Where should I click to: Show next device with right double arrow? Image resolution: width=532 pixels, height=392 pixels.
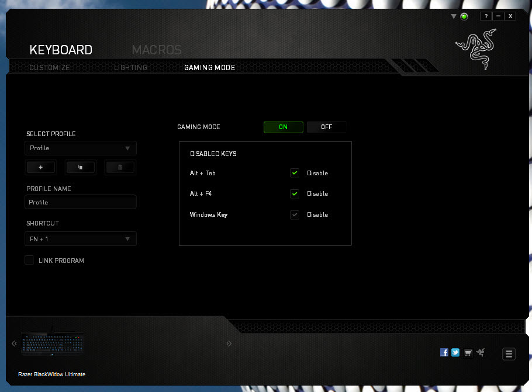pos(229,344)
